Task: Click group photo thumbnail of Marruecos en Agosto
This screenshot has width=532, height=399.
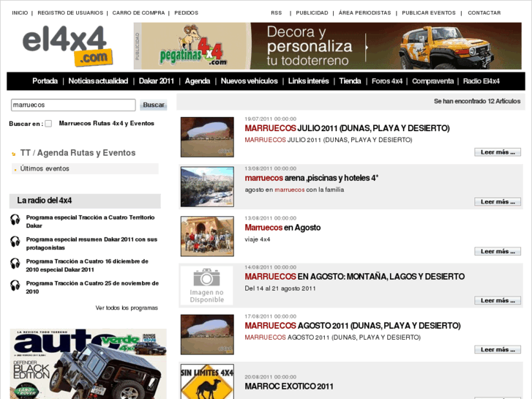Action: pyautogui.click(x=207, y=236)
